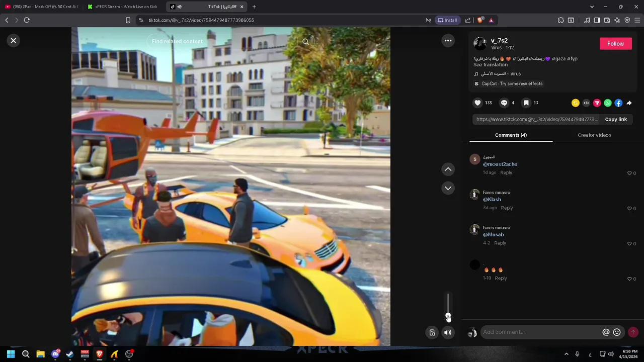Close the TikTok video viewer
The height and width of the screenshot is (362, 644).
point(14,41)
